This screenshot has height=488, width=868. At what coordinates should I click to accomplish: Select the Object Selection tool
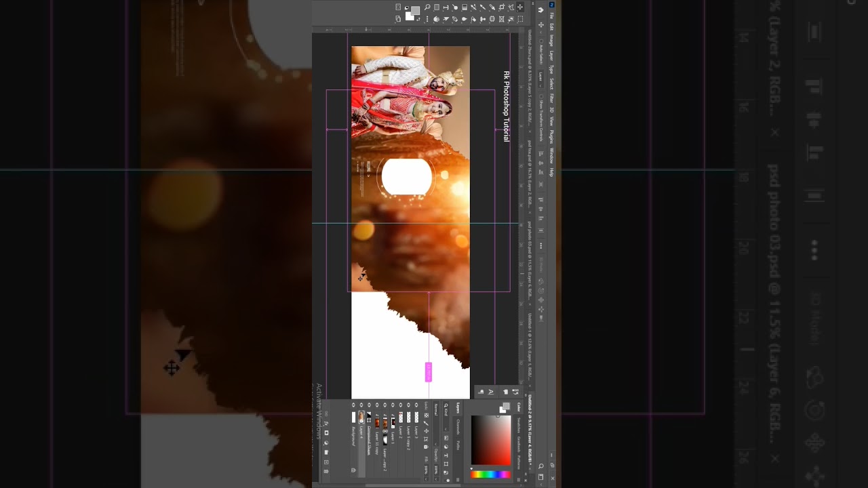(511, 19)
